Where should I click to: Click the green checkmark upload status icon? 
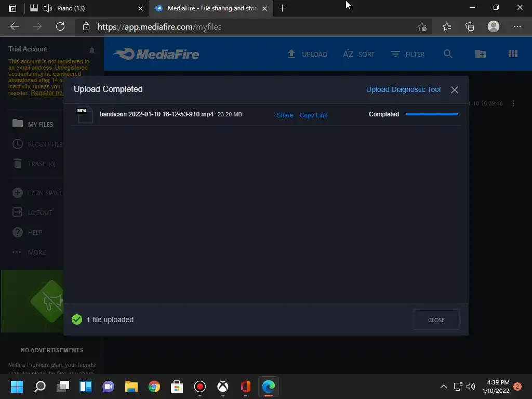click(x=77, y=320)
